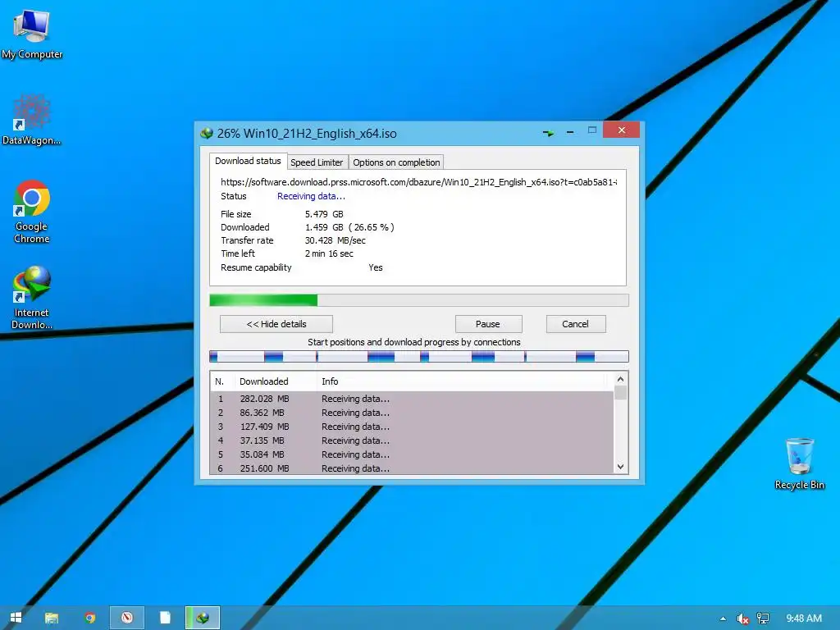Pause the download
The height and width of the screenshot is (630, 840).
488,324
